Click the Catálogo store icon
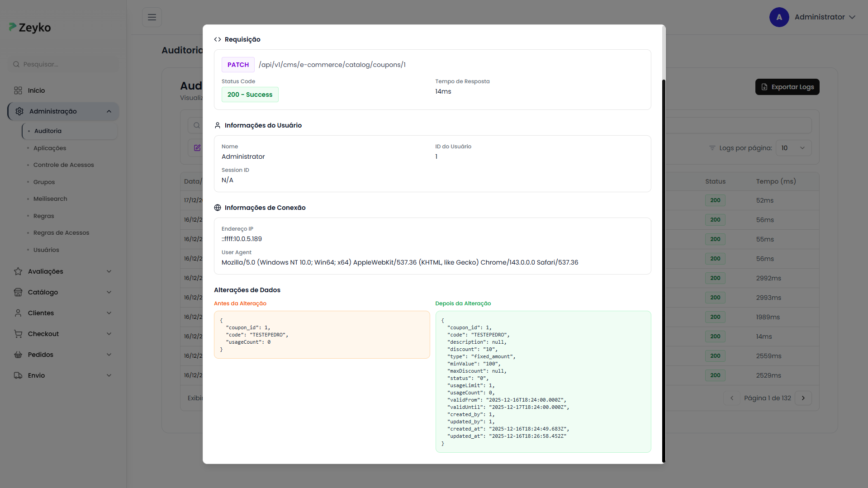Viewport: 868px width, 488px height. click(18, 292)
